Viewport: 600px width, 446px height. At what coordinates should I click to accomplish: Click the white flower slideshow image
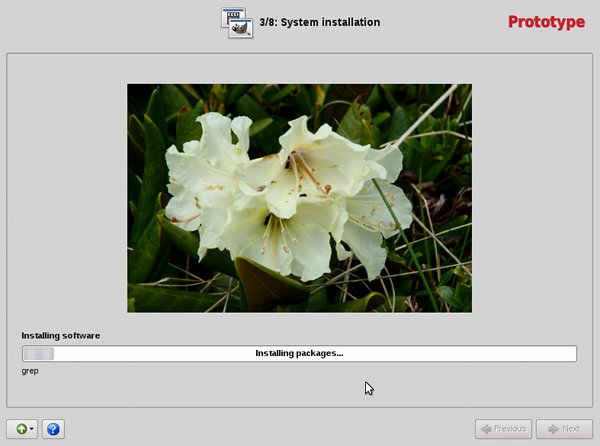[300, 198]
